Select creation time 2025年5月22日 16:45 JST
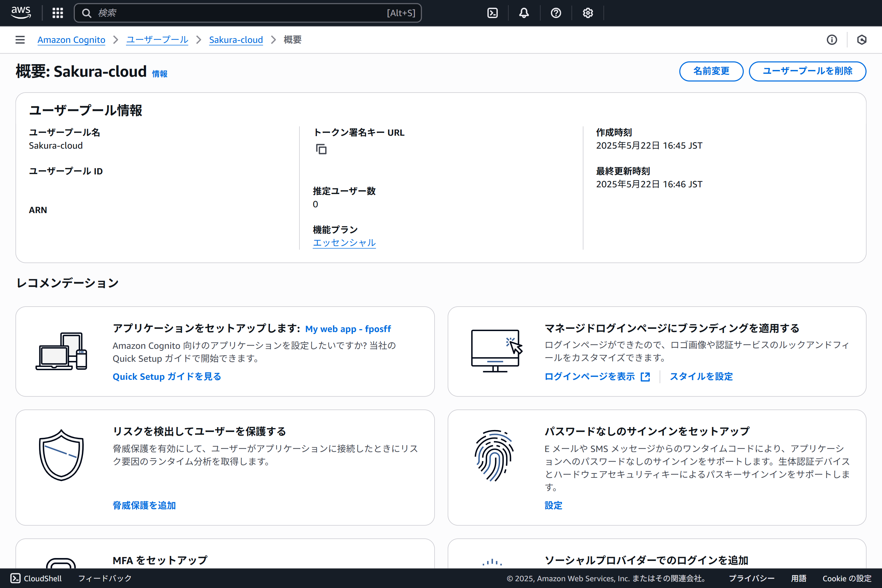 (x=649, y=145)
